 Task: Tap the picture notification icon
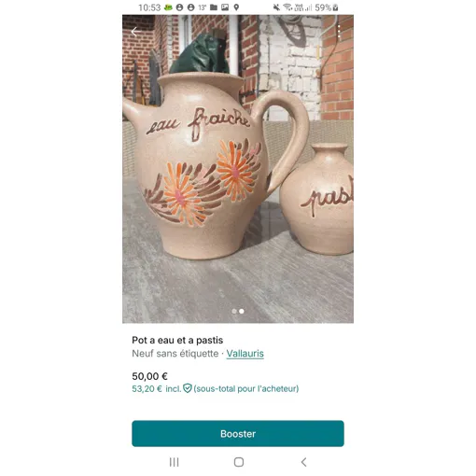[x=225, y=7]
